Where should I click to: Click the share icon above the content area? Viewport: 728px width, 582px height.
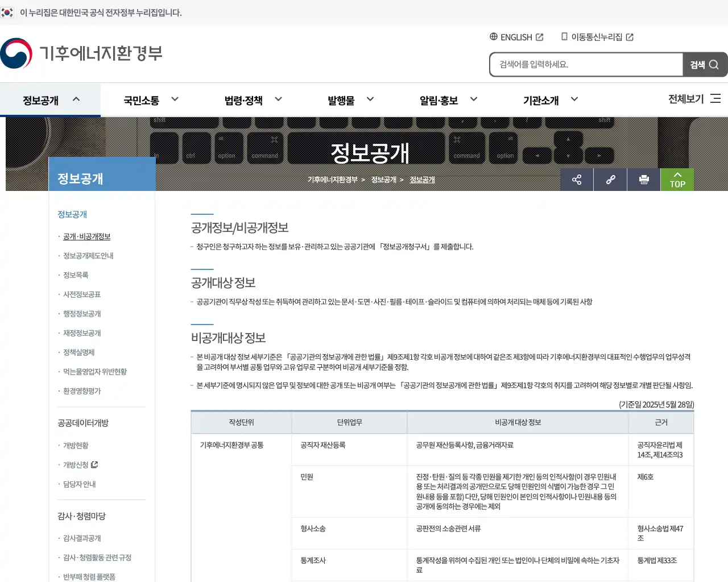(576, 180)
